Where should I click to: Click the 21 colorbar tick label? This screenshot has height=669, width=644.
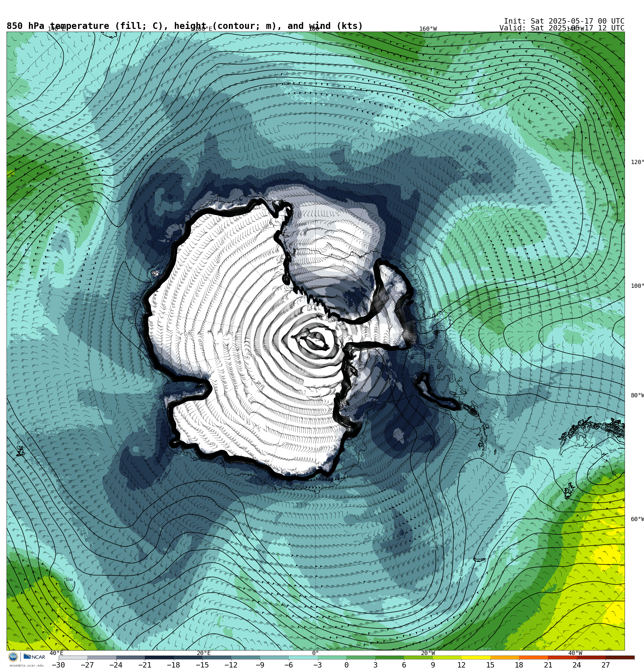[548, 665]
